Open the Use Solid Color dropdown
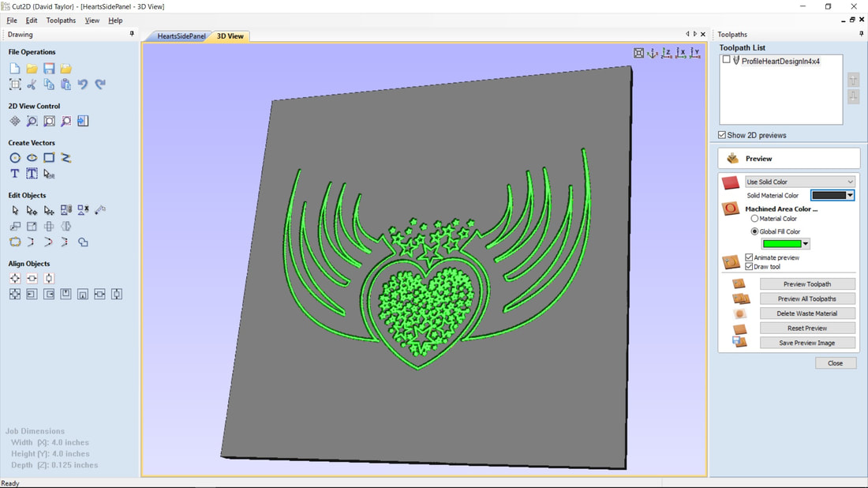 pyautogui.click(x=799, y=182)
